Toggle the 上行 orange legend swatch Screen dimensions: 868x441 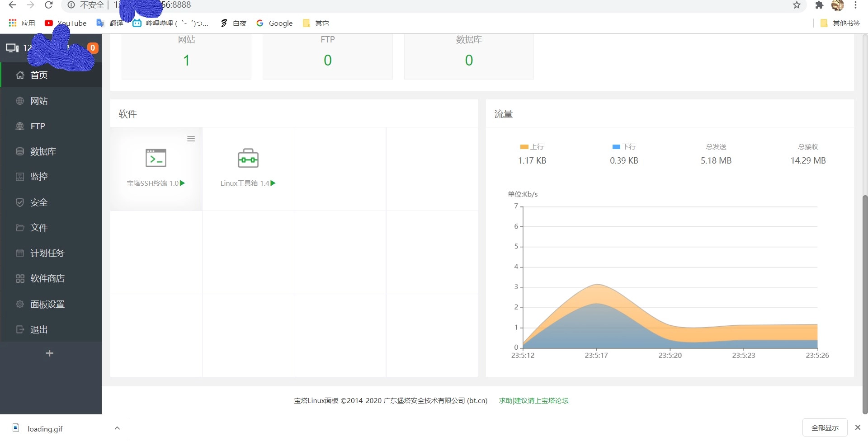point(524,147)
